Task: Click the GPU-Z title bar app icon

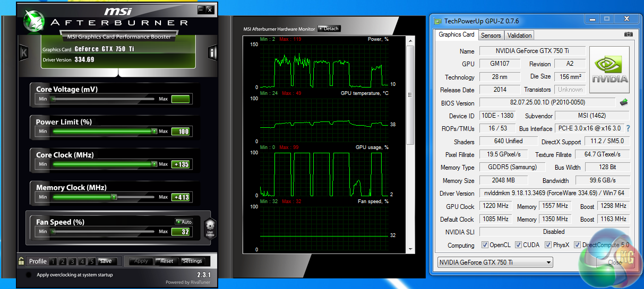Action: pyautogui.click(x=437, y=21)
